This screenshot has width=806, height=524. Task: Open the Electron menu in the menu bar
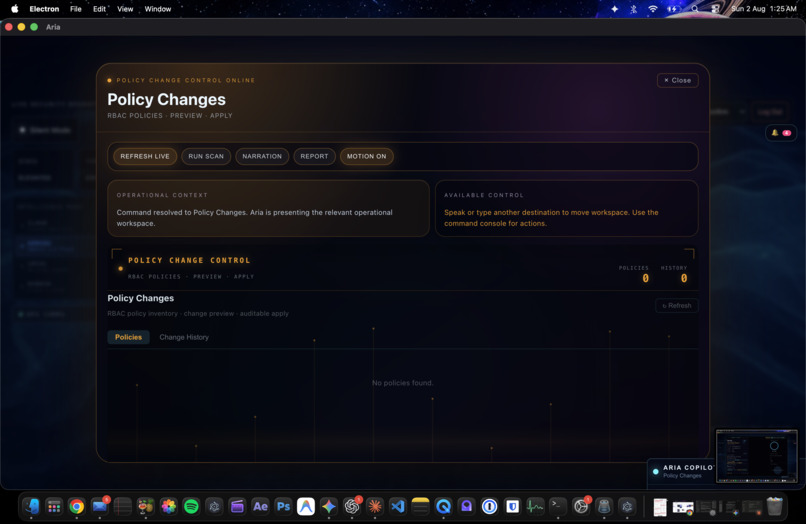click(44, 9)
